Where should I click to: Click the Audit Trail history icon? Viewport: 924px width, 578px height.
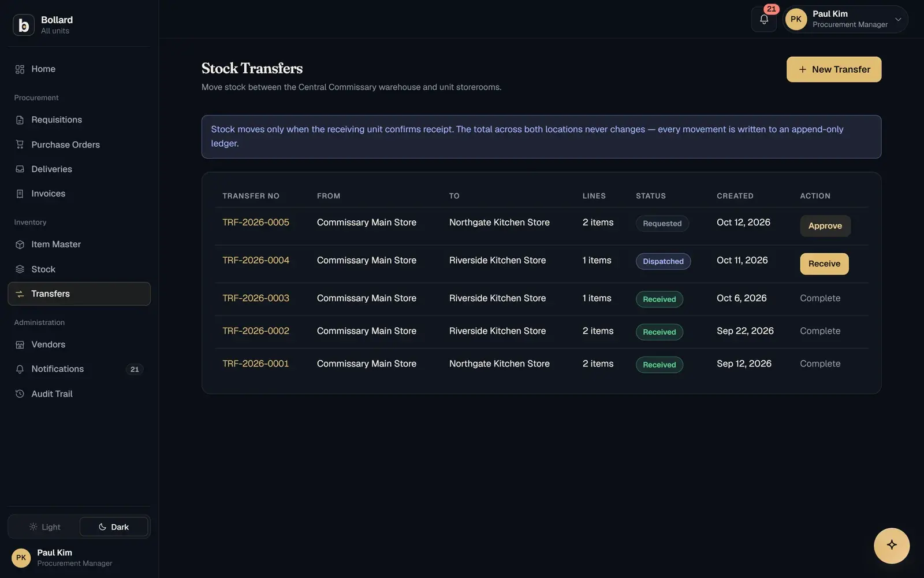(x=20, y=394)
